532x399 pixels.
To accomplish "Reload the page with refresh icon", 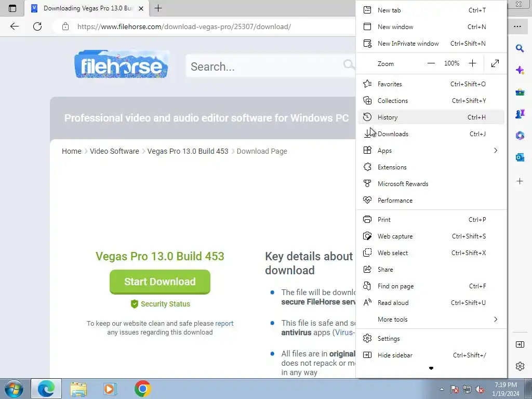I will [37, 26].
